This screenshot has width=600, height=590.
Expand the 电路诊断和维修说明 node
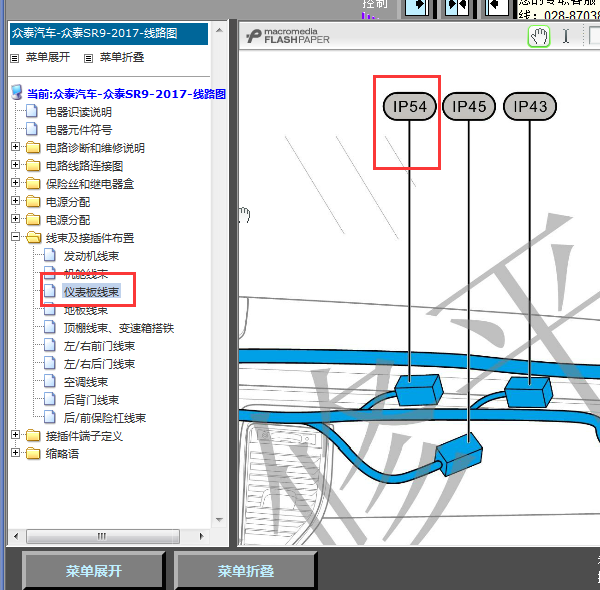[x=15, y=147]
